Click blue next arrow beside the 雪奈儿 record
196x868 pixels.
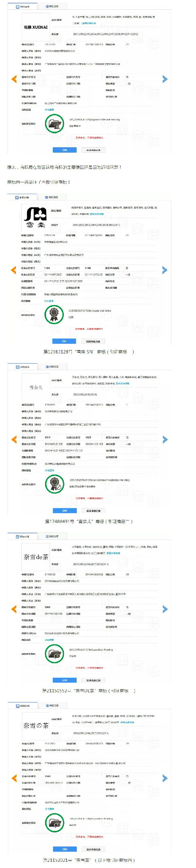tap(165, 440)
